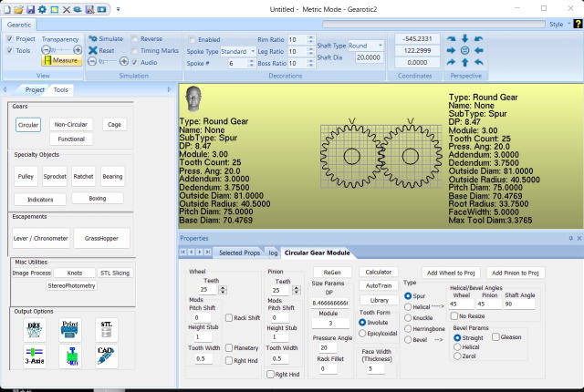Click the Reset simulation icon
This screenshot has width=584, height=392.
(x=92, y=51)
